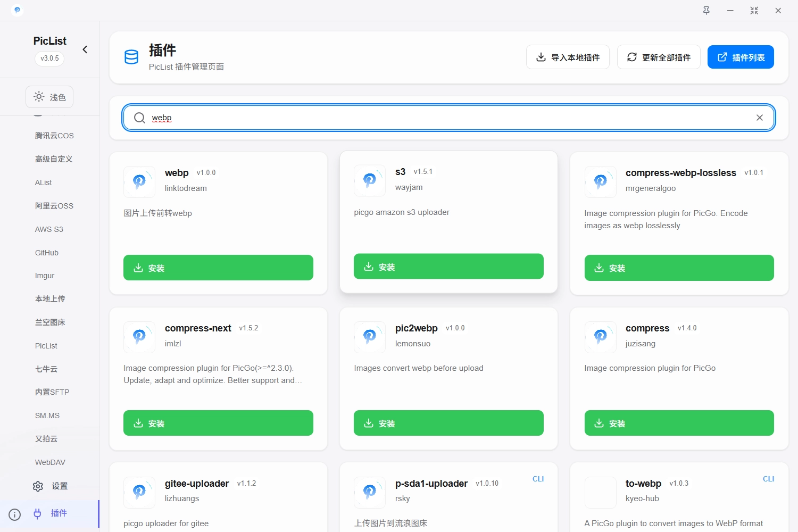Toggle the 浅色 light theme button
Screen dimensions: 798x532
(49, 97)
